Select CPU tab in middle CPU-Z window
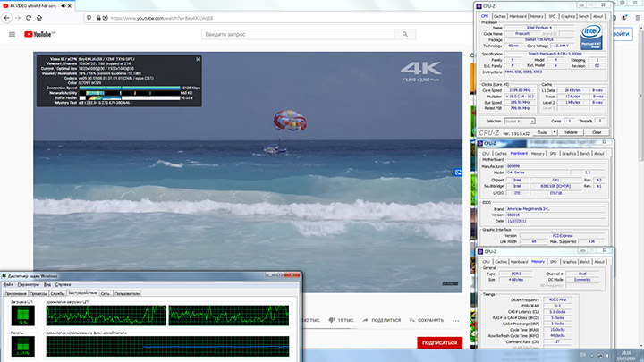Viewport: 644px width, 362px height. [x=486, y=154]
